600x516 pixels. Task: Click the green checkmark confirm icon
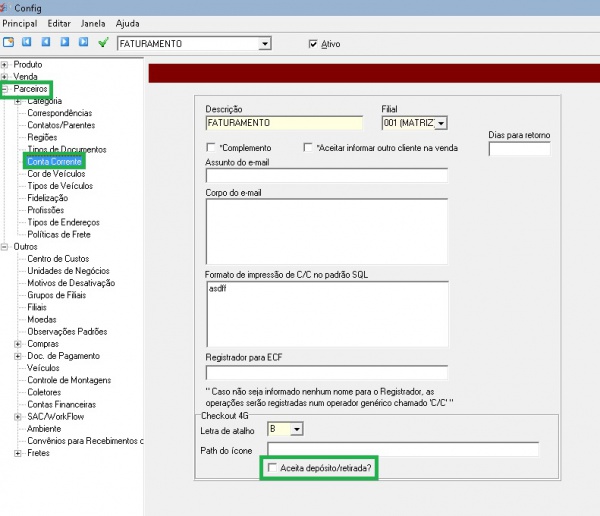click(103, 43)
